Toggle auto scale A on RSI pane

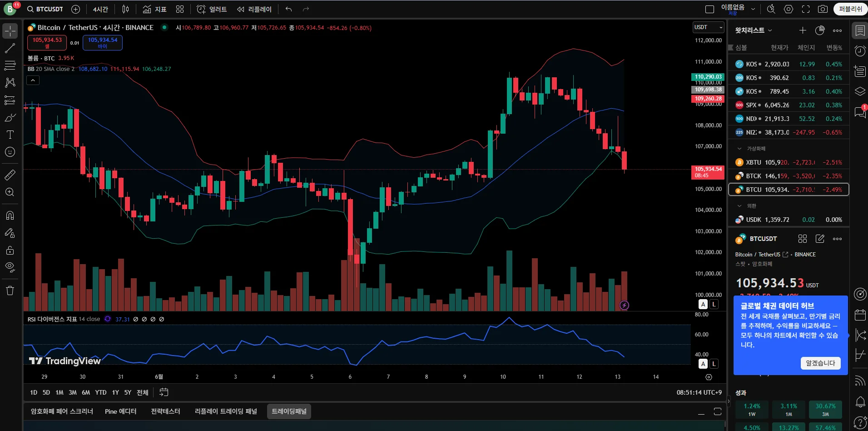[703, 364]
